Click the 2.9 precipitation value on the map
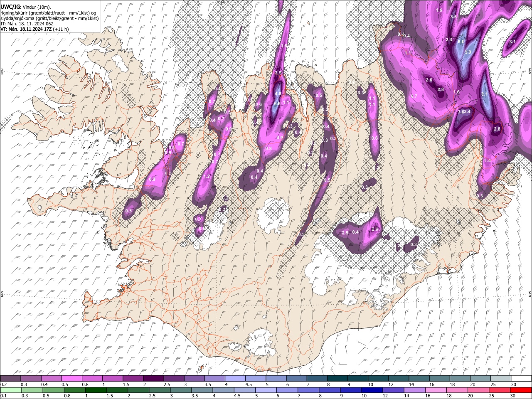Image resolution: width=532 pixels, height=399 pixels. coord(278,73)
